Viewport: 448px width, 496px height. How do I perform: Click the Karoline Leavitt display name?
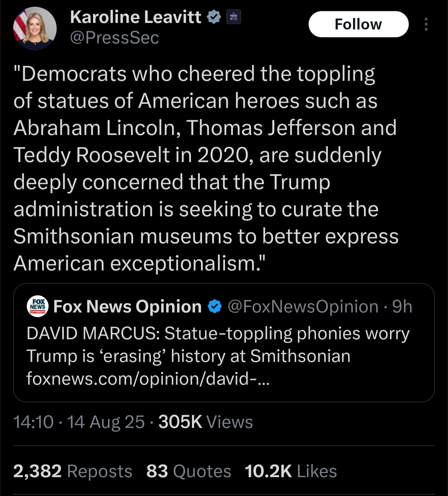[x=136, y=17]
